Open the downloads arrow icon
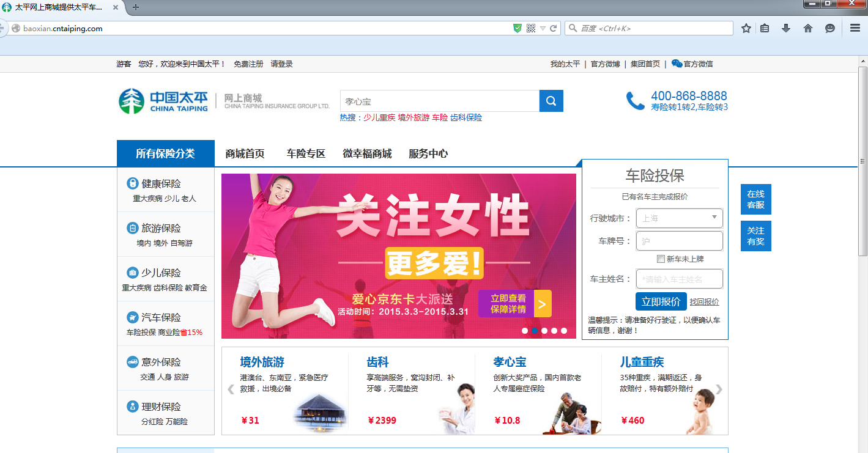The width and height of the screenshot is (868, 453). tap(786, 28)
